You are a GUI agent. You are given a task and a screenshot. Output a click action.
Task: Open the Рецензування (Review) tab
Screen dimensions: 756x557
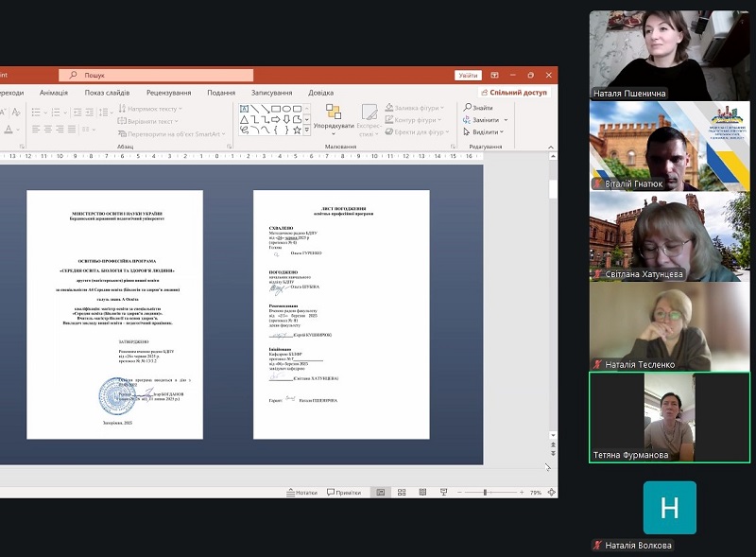[x=168, y=93]
